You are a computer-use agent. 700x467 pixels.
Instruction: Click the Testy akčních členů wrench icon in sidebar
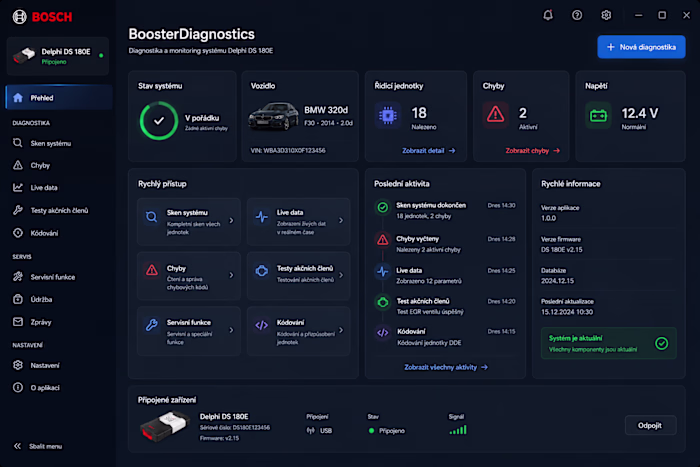17,210
